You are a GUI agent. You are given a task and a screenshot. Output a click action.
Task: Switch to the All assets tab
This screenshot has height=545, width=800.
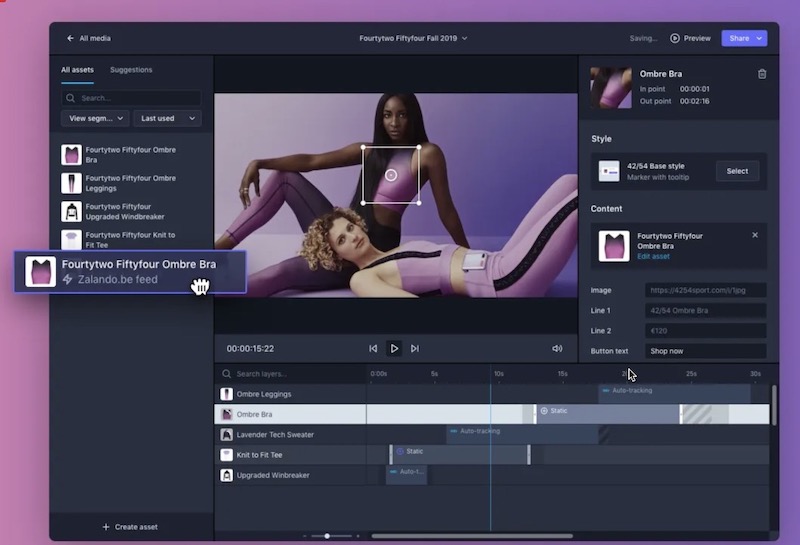79,70
